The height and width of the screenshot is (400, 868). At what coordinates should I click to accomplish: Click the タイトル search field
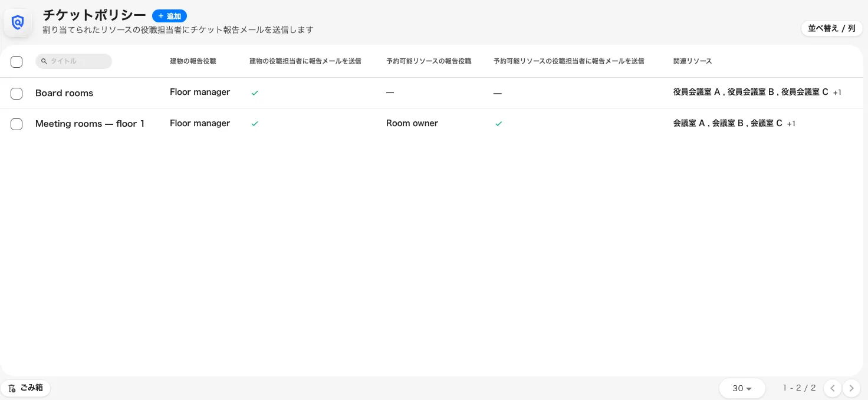point(74,61)
